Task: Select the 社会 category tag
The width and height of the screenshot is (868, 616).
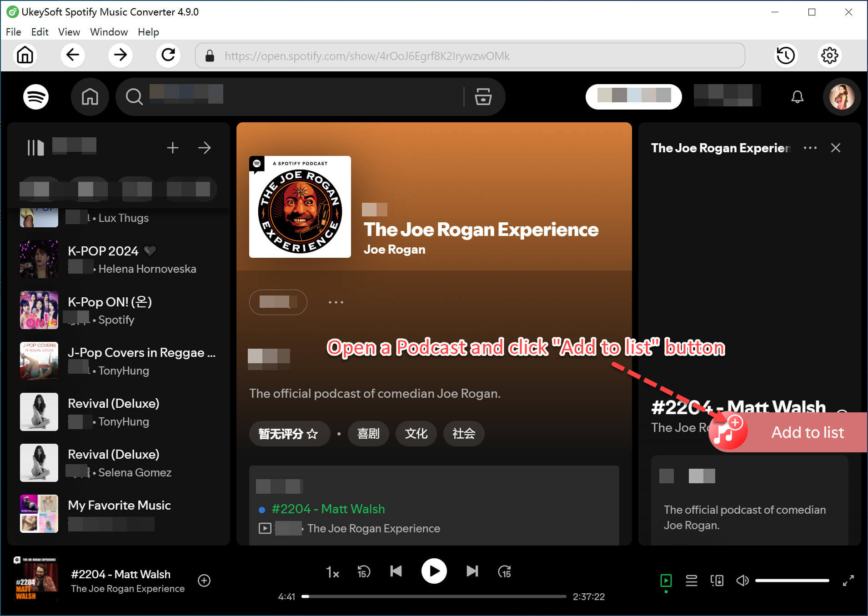Action: [x=464, y=434]
